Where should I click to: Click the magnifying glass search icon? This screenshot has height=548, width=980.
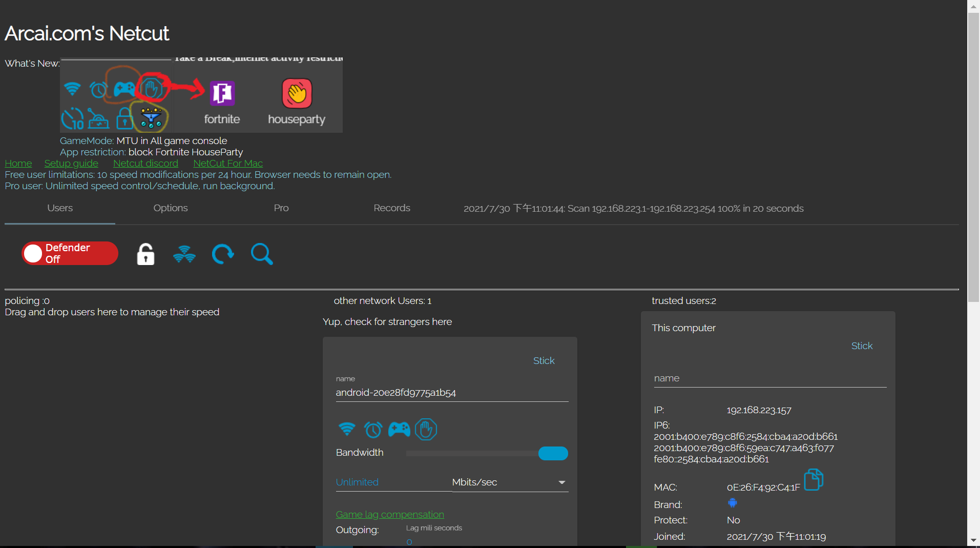click(262, 254)
